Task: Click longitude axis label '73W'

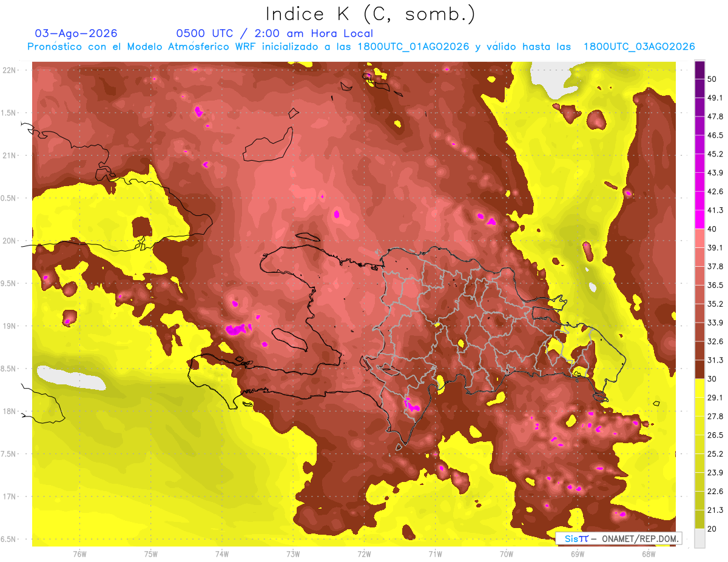Action: click(x=293, y=554)
